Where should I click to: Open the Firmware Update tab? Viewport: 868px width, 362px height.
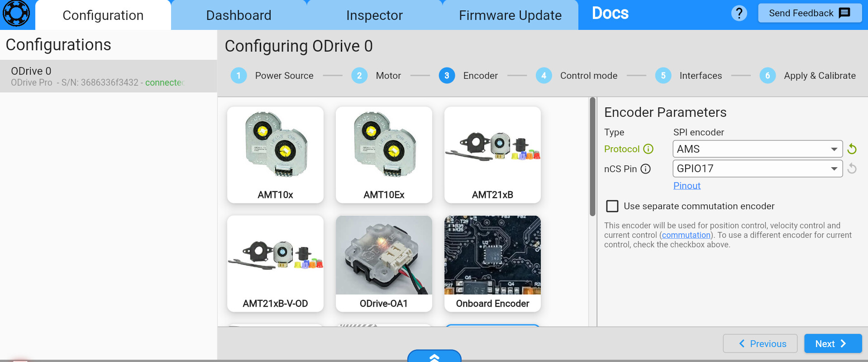pyautogui.click(x=510, y=15)
